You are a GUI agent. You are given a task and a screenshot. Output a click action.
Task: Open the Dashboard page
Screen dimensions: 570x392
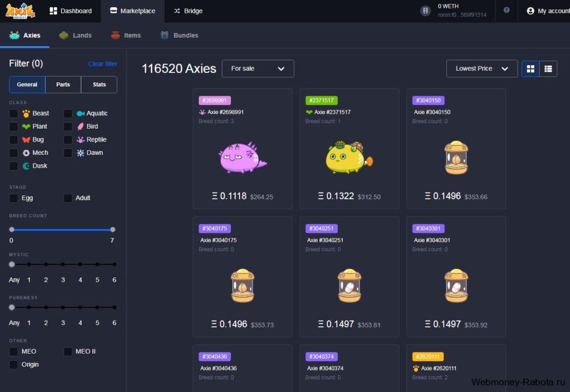pyautogui.click(x=71, y=11)
